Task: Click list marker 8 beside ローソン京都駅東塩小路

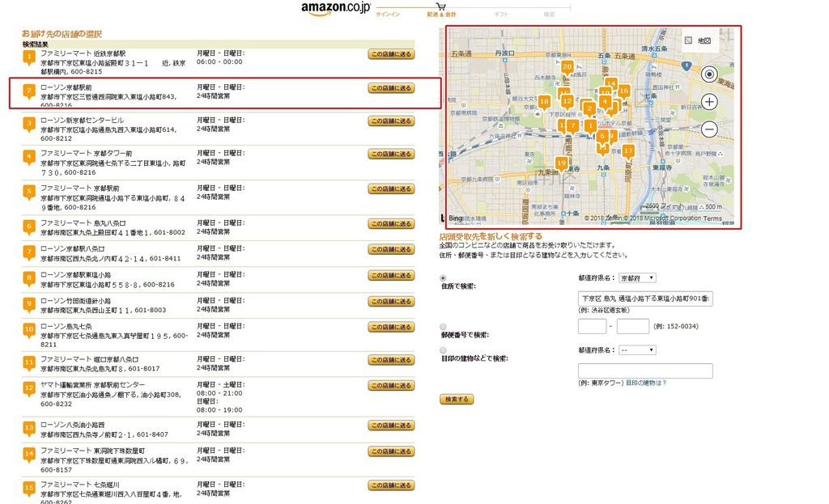Action: (x=29, y=278)
